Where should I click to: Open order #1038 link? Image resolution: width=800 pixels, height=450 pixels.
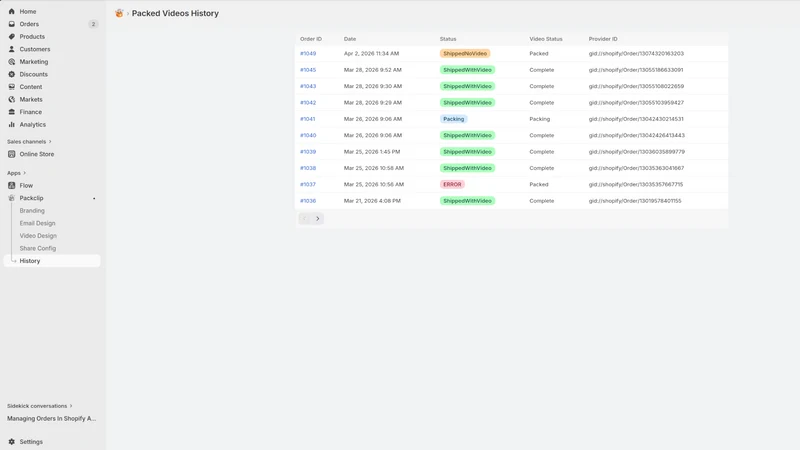click(308, 168)
